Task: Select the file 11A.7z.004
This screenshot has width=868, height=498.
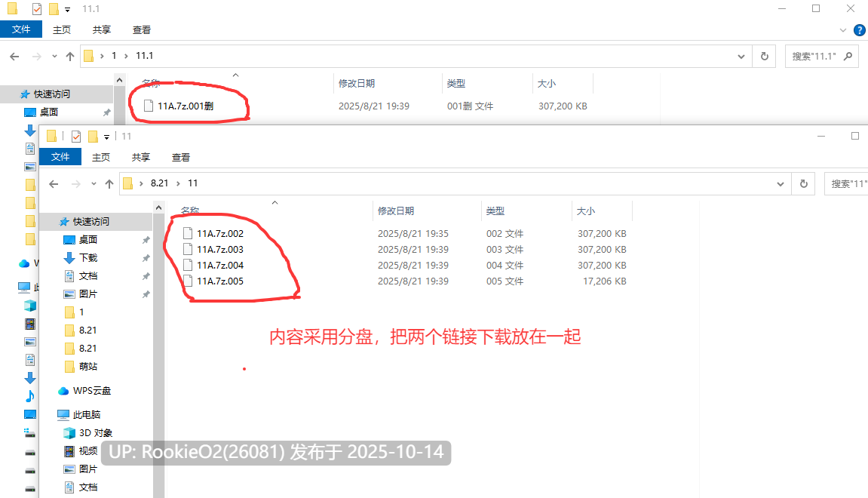Action: [219, 266]
